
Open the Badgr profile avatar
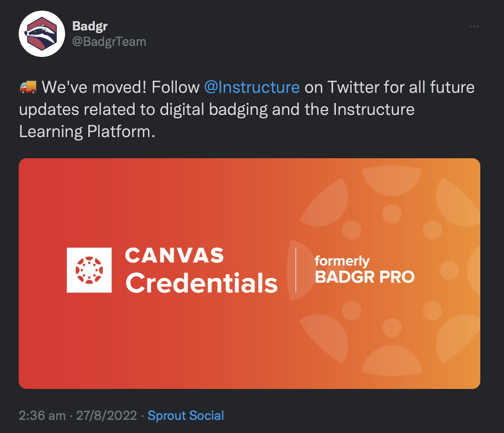click(x=42, y=34)
